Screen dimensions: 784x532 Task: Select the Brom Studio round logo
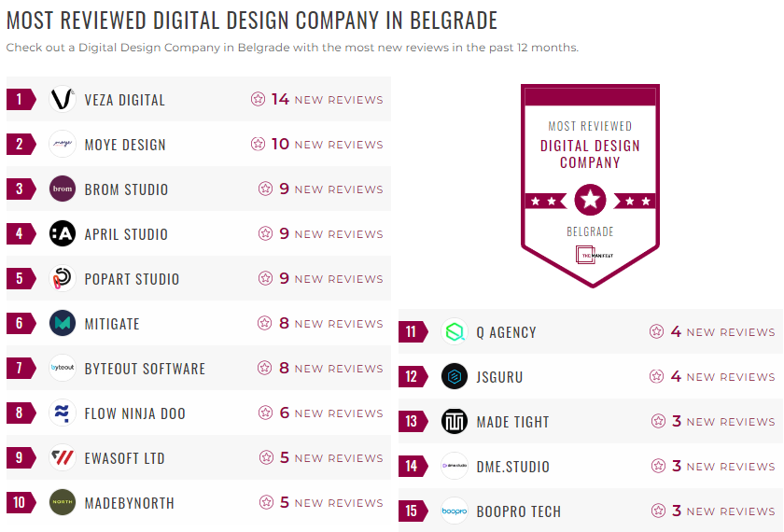(x=63, y=189)
